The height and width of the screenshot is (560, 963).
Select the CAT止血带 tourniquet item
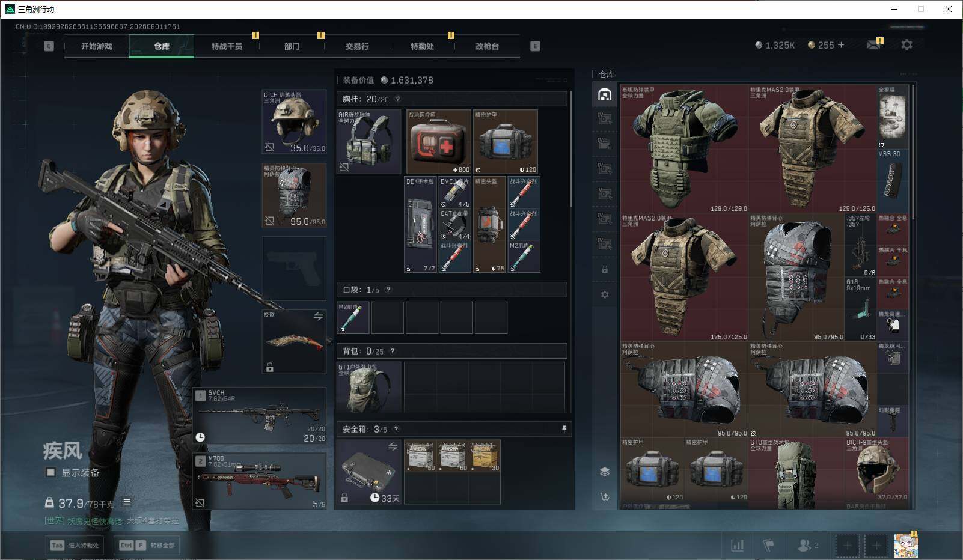[x=455, y=225]
